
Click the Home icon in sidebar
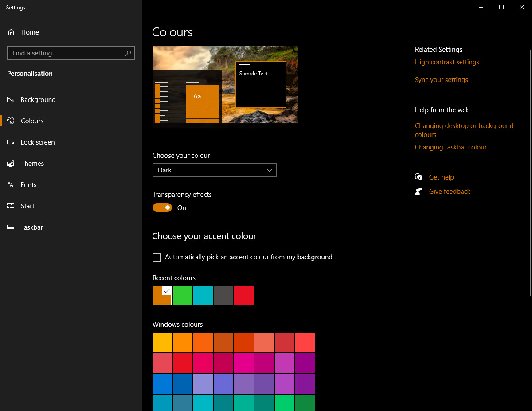click(11, 32)
